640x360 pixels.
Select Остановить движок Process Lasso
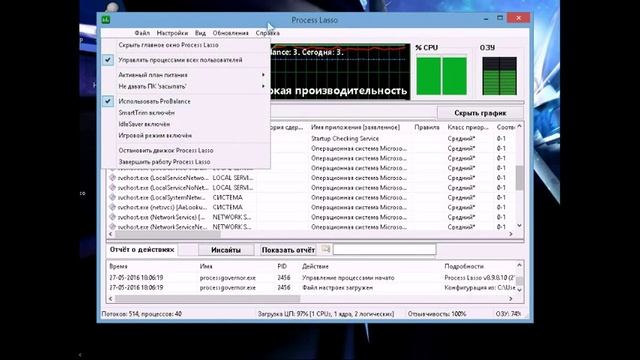point(186,150)
